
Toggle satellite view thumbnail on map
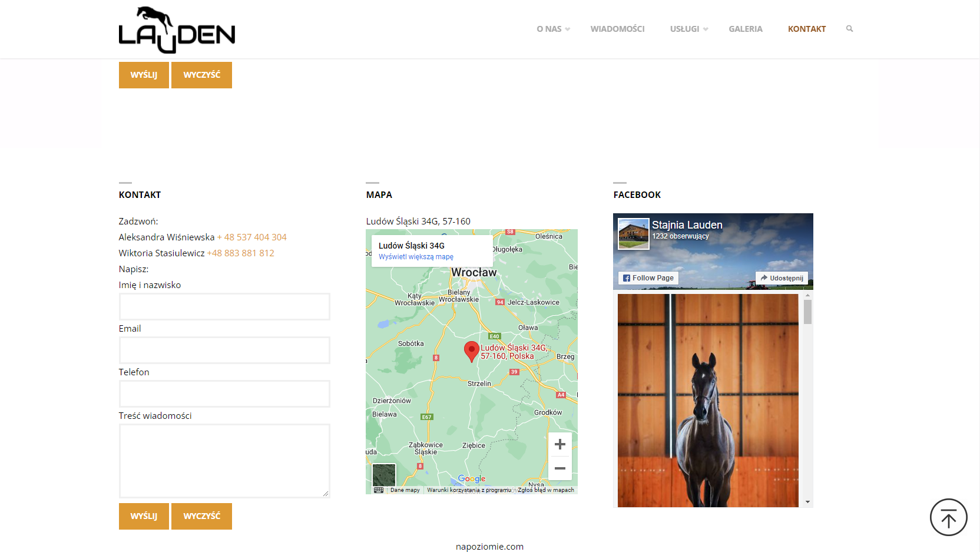(x=384, y=475)
